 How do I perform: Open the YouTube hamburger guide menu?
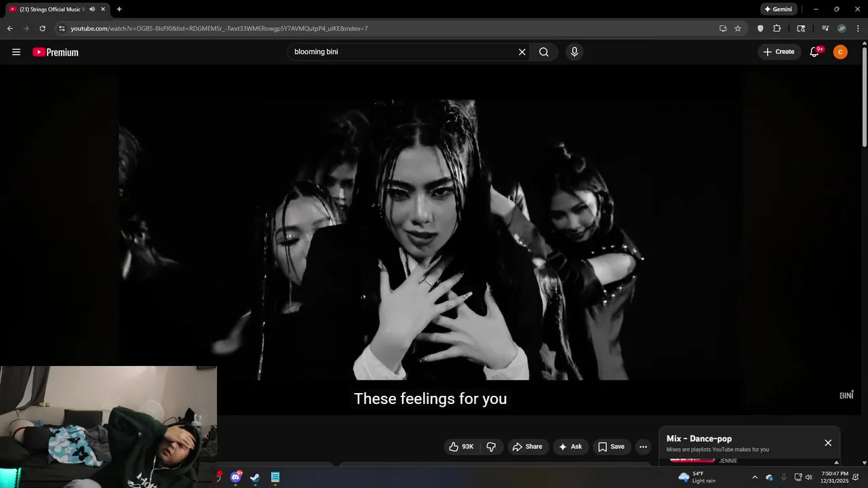(16, 52)
